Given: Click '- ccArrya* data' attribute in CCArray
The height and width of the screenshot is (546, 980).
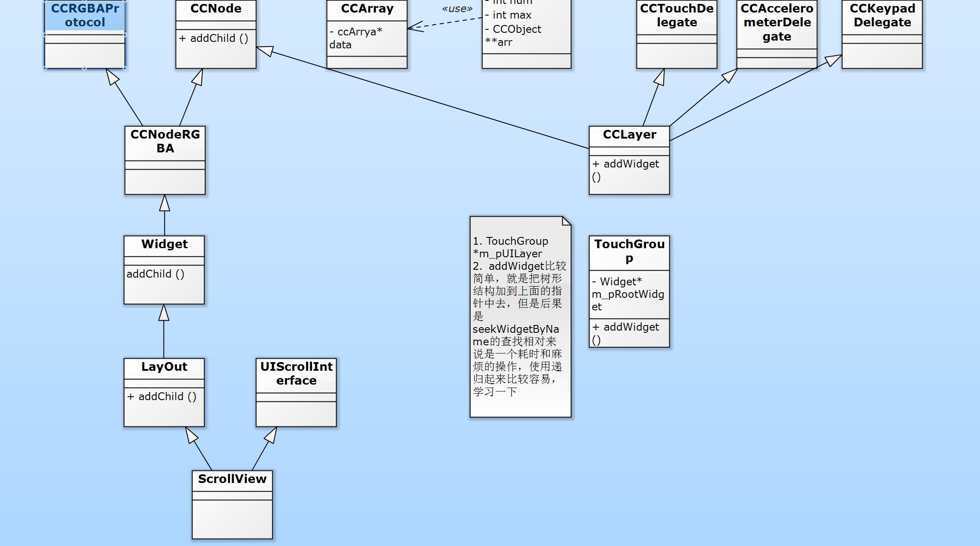Looking at the screenshot, I should coord(356,38).
